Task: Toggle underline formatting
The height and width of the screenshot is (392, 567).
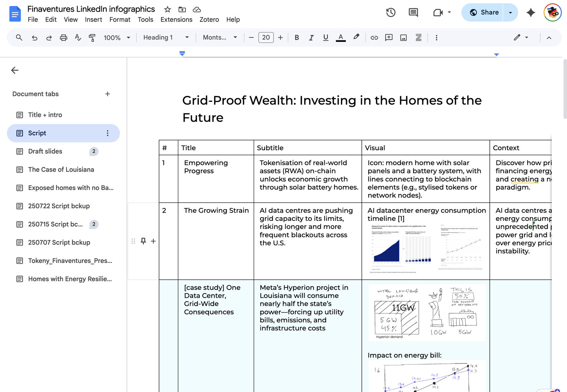Action: 326,38
